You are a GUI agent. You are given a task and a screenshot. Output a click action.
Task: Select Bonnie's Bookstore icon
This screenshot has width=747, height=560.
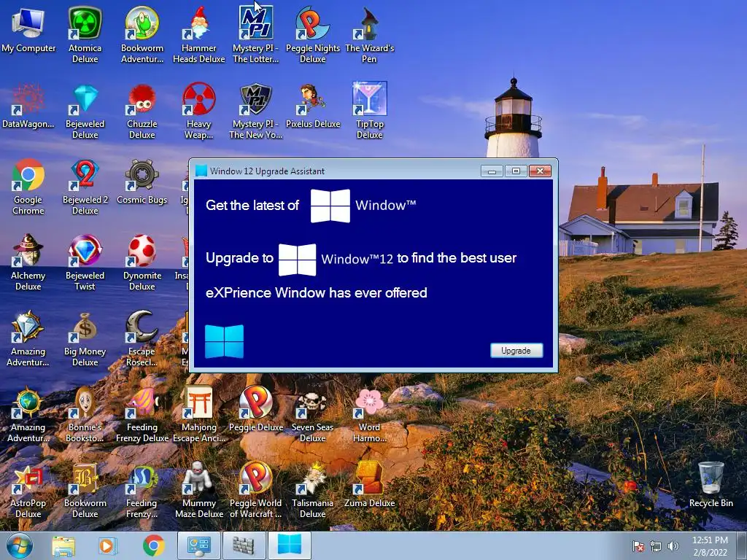[x=85, y=414]
